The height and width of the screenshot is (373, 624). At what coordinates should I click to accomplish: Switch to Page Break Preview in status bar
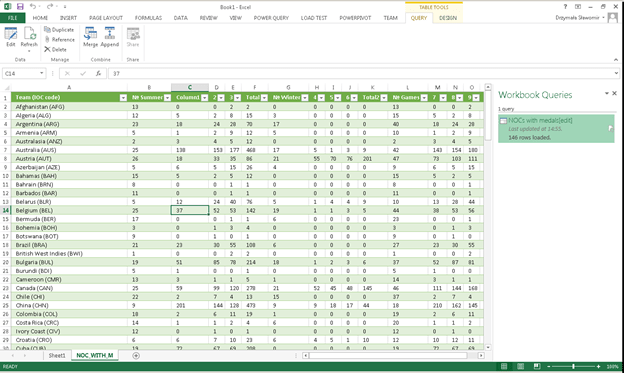click(x=537, y=366)
